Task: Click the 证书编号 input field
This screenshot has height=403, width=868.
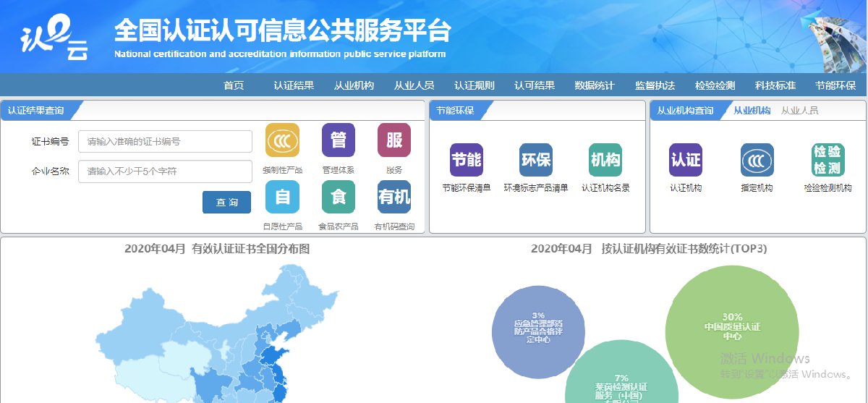Action: [x=165, y=142]
